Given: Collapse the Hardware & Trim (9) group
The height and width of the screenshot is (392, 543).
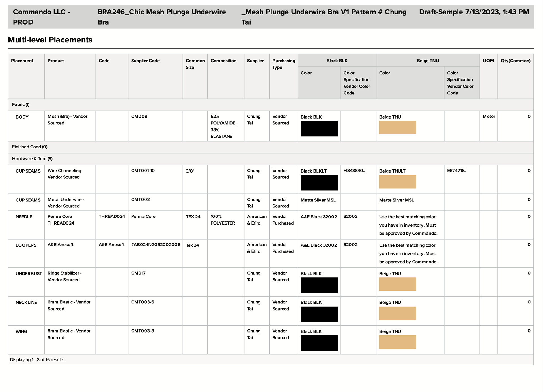Looking at the screenshot, I should coord(32,159).
